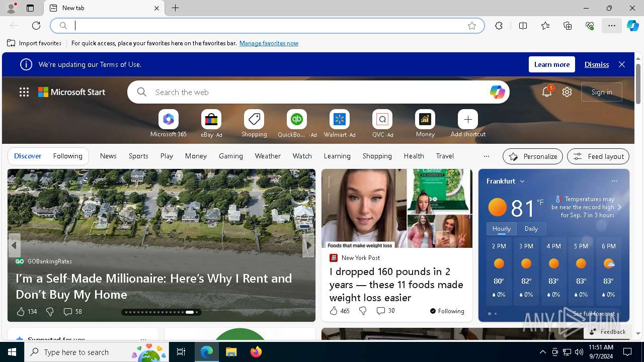Click the Personalize button
644x362 pixels.
click(533, 156)
